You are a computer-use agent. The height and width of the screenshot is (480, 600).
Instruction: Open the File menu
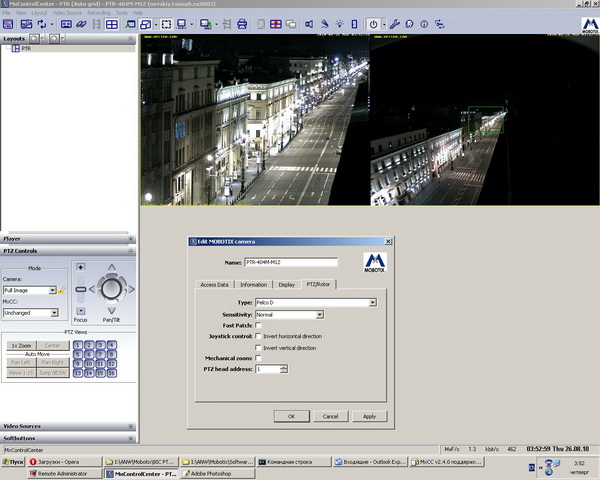(x=7, y=13)
